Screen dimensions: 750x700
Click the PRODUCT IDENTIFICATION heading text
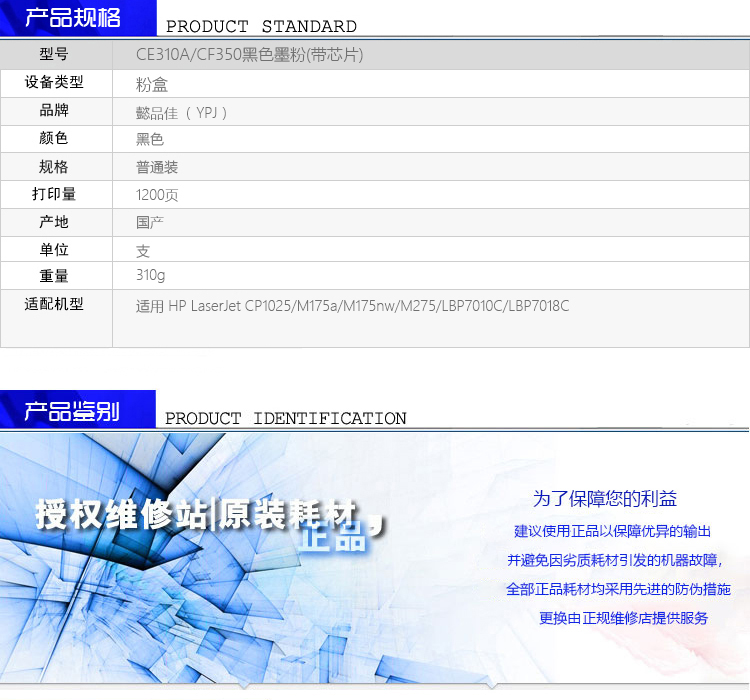pyautogui.click(x=286, y=419)
